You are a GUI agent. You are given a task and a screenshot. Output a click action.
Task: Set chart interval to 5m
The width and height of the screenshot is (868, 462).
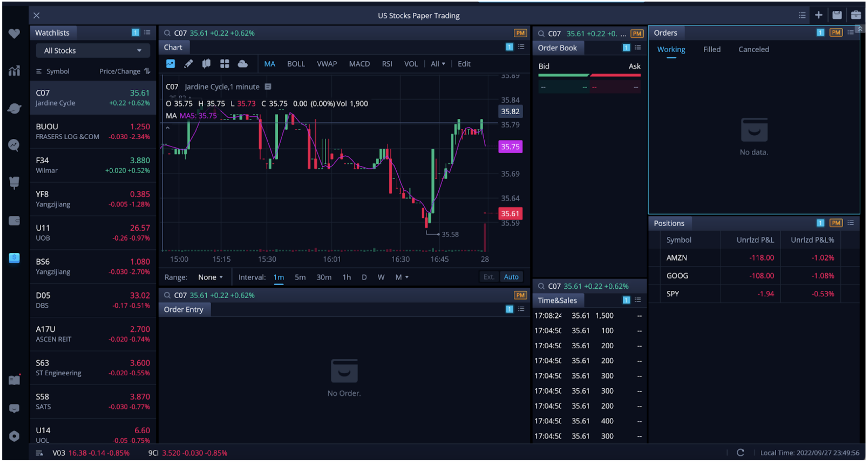[x=300, y=277]
